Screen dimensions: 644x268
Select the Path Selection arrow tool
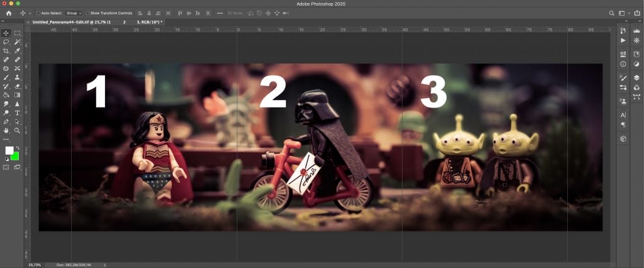coord(17,121)
